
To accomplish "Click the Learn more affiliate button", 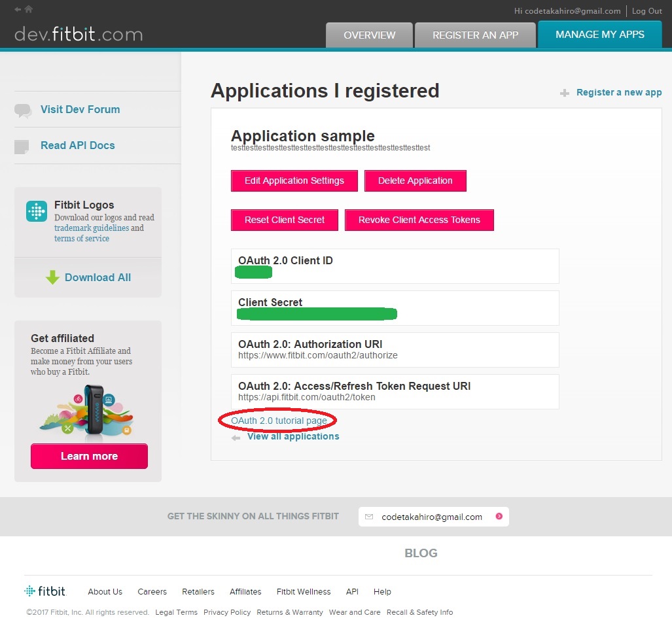I will 89,456.
